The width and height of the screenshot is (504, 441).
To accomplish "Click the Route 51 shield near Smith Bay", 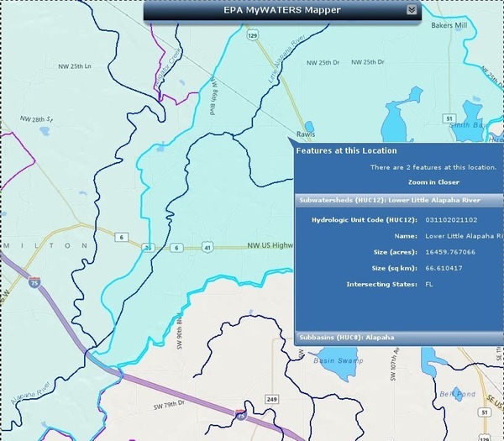I will click(449, 118).
